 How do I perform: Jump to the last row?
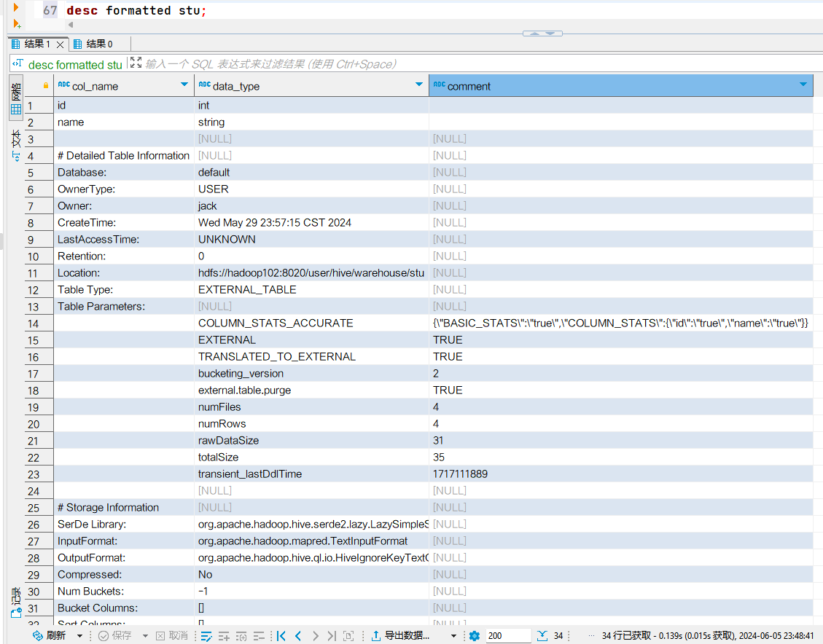[x=331, y=636]
